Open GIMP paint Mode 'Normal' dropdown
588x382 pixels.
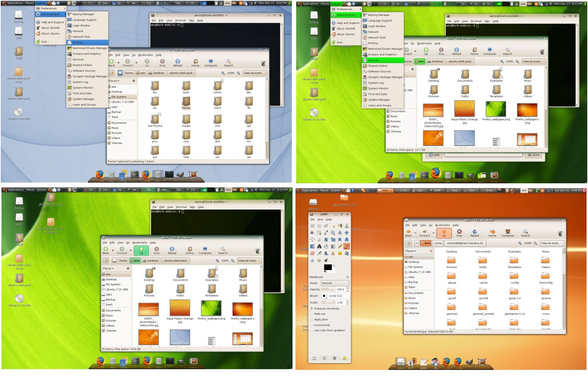(x=335, y=283)
